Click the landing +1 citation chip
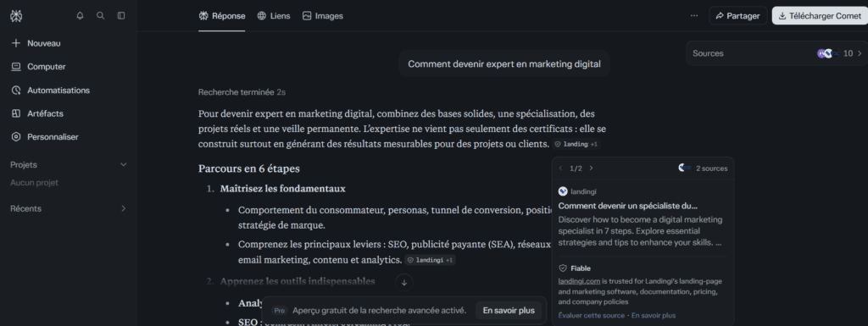Viewport: 868px width, 326px height. (576, 144)
